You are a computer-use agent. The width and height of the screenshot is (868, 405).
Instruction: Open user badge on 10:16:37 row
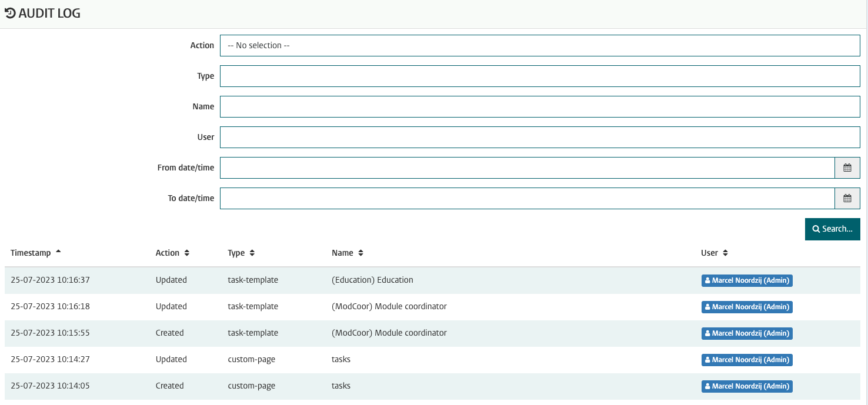747,280
